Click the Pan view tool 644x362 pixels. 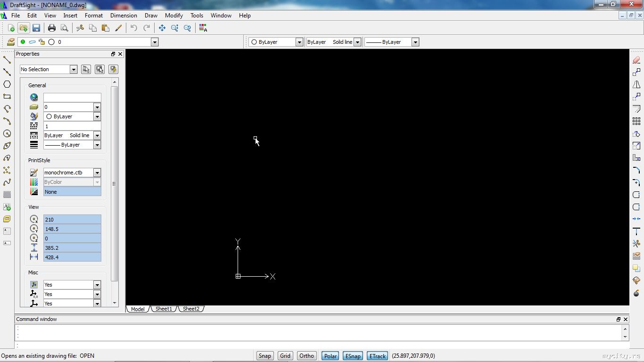click(162, 28)
